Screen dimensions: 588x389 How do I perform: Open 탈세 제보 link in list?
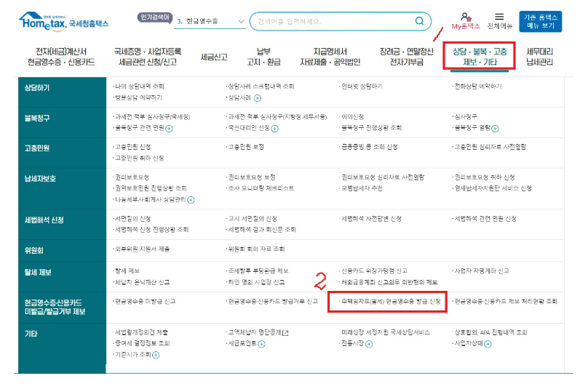(127, 271)
